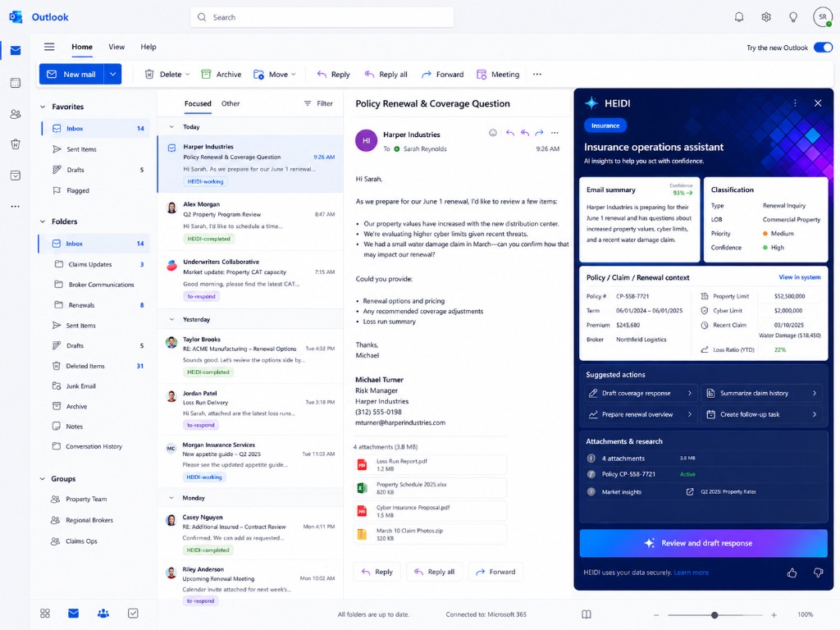Switch to the Home ribbon tab

[82, 47]
